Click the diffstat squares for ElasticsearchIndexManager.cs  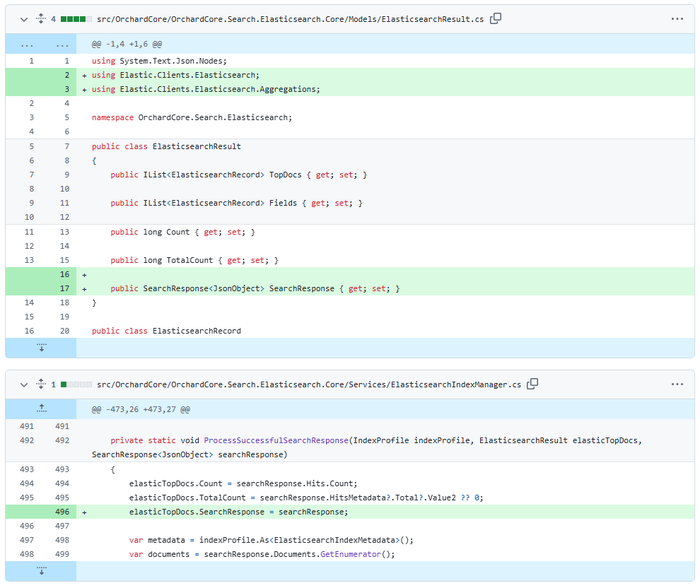coord(76,384)
